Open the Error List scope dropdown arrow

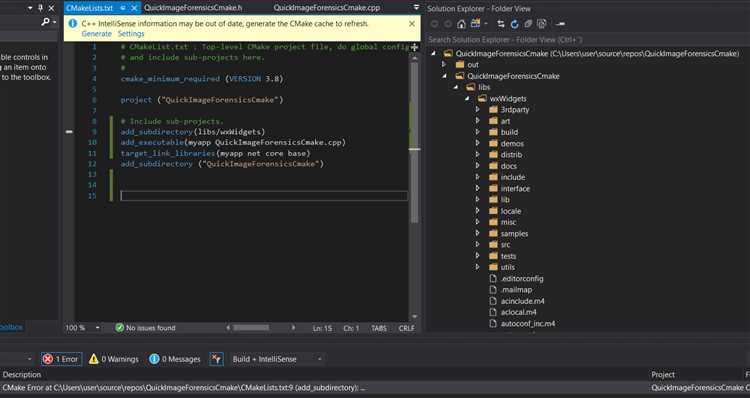30,359
